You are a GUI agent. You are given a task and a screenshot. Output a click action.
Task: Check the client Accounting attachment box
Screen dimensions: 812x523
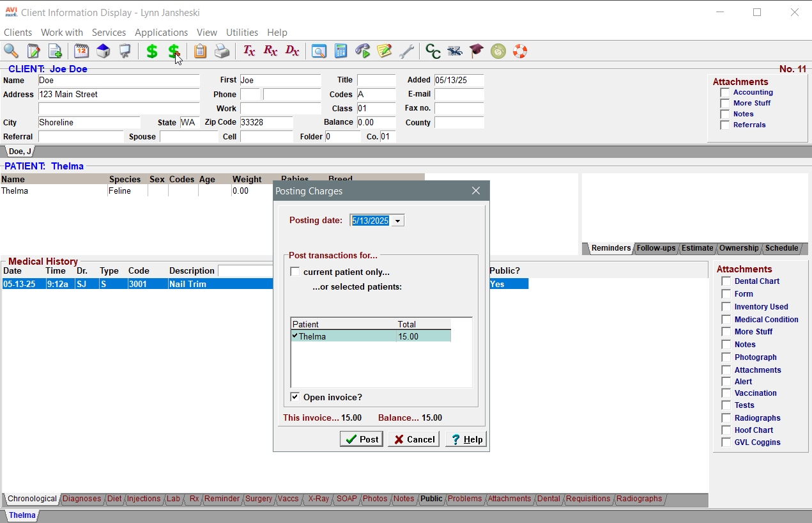click(724, 93)
